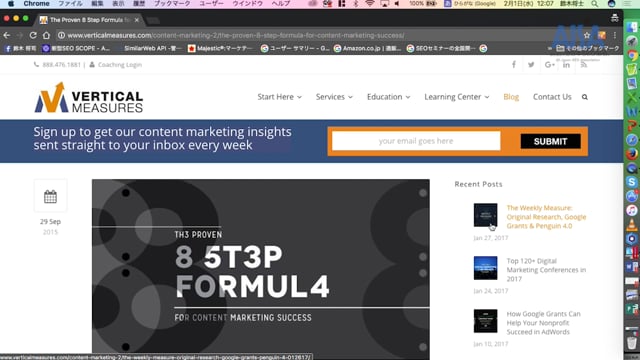Open How Google Grants Can Help link
This screenshot has width=640, height=360.
[x=543, y=323]
